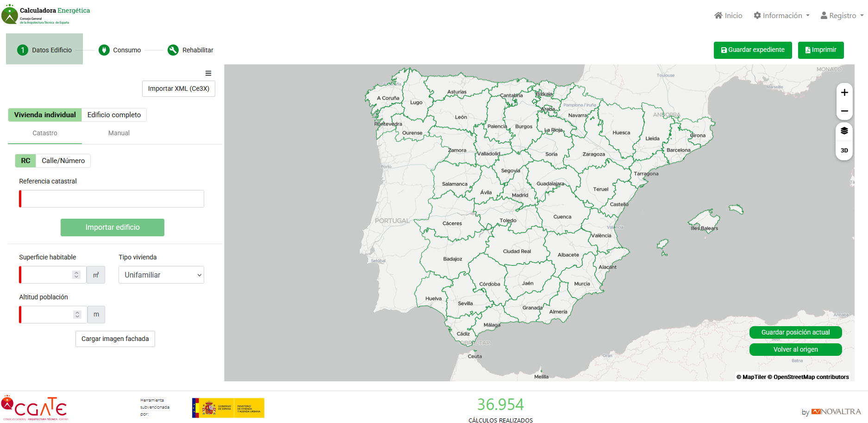
Task: Click the Superficie habitable spinner arrows
Action: [76, 275]
